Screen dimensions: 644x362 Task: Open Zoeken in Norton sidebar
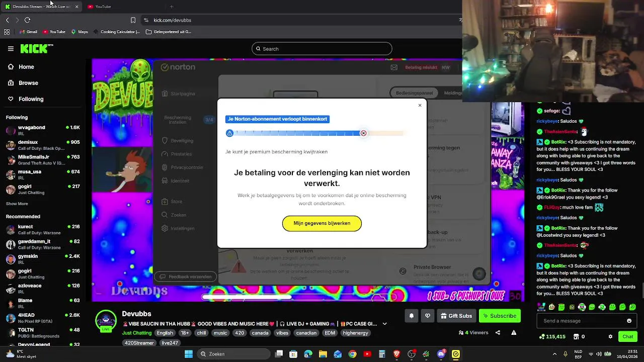click(174, 215)
